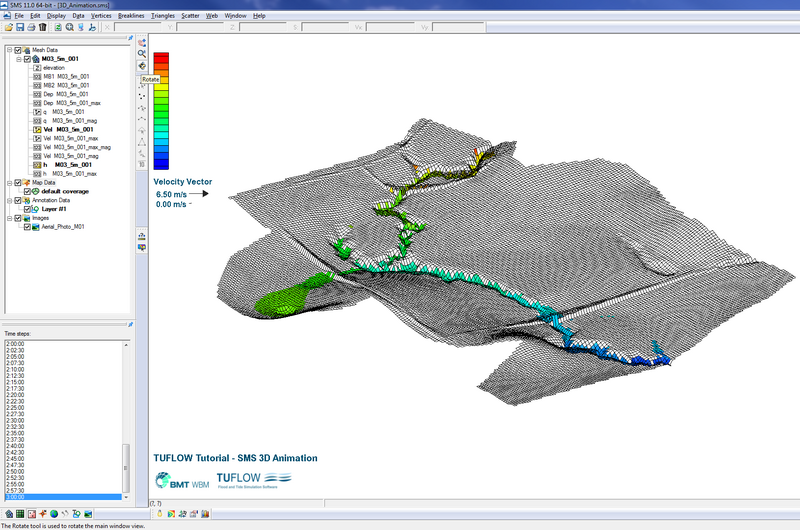Open the Triangles menu
The image size is (800, 530).
[163, 16]
